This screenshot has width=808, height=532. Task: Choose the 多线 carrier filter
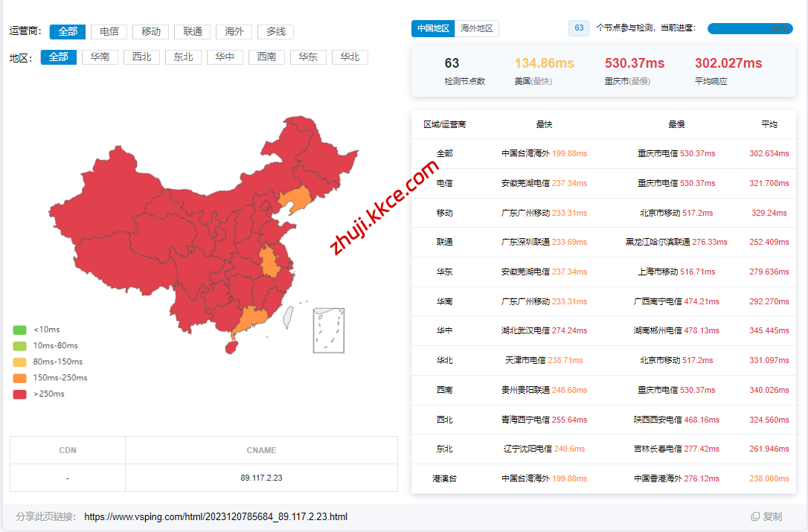(x=276, y=31)
